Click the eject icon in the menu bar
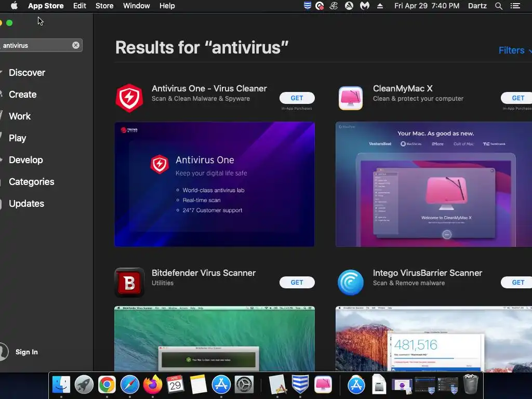The width and height of the screenshot is (532, 399). pyautogui.click(x=380, y=6)
